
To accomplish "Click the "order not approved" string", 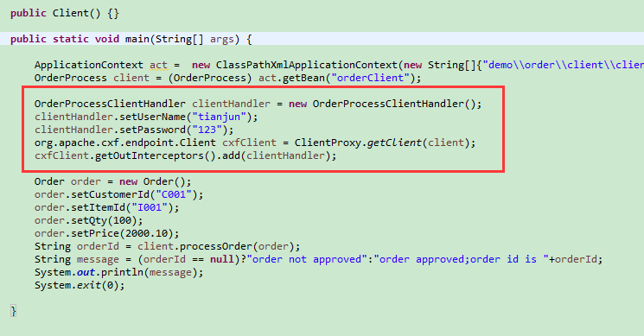I will pos(307,260).
